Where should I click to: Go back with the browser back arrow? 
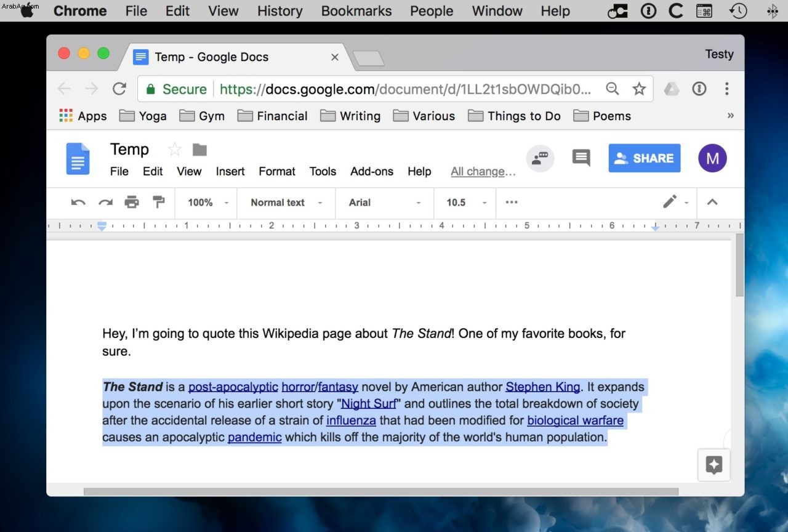[64, 89]
